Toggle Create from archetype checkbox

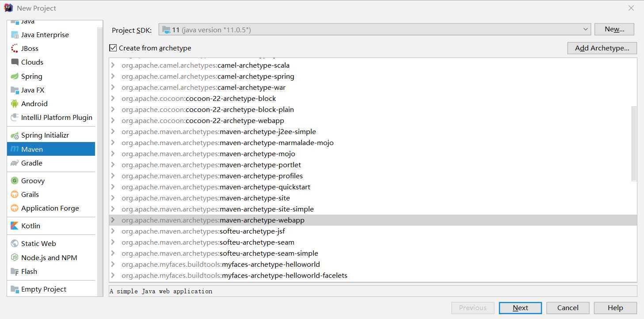tap(113, 48)
